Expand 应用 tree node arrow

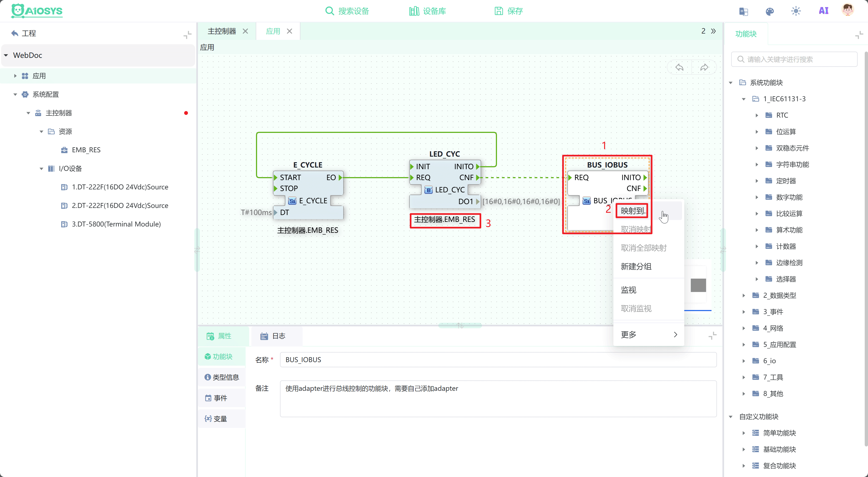pos(15,76)
